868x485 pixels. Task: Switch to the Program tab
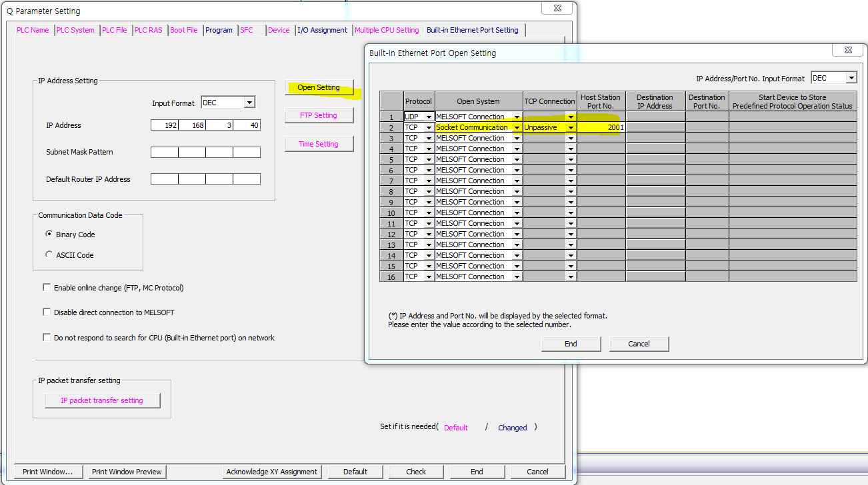[219, 30]
